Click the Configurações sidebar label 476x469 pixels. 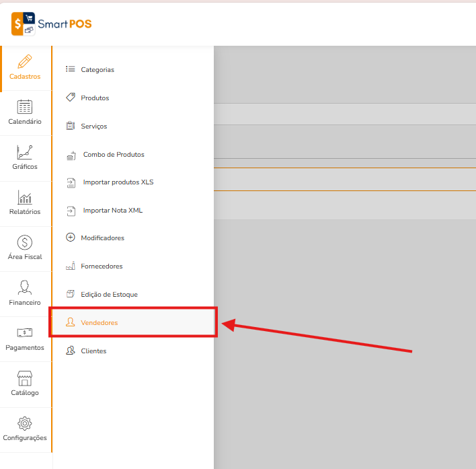click(25, 438)
